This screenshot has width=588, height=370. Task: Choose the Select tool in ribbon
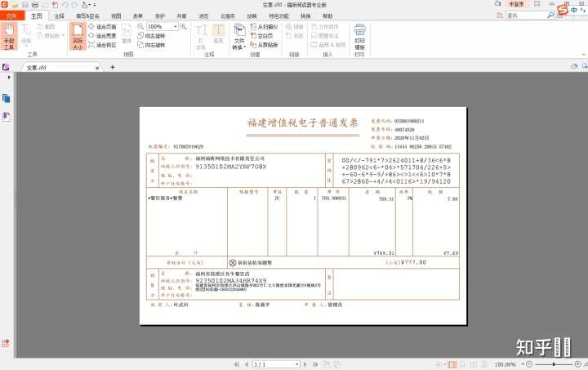(x=26, y=34)
